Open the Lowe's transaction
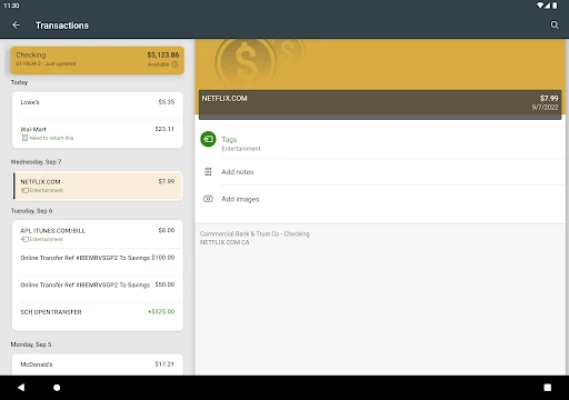 tap(97, 106)
